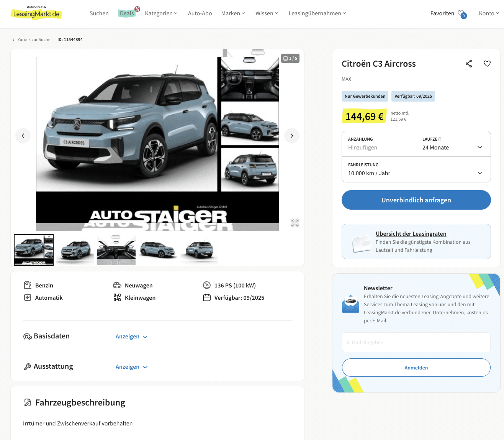
Task: Click the Nur Gewerbekunden tag
Action: (365, 96)
